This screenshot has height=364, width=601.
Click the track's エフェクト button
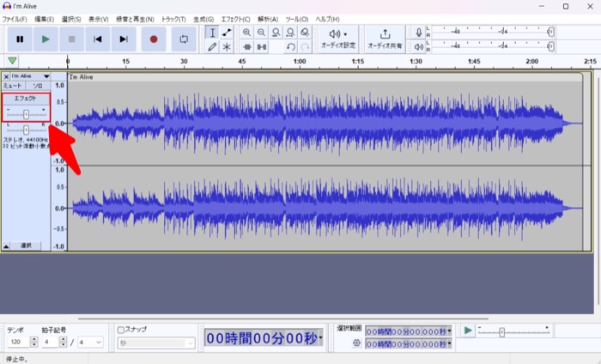[26, 99]
